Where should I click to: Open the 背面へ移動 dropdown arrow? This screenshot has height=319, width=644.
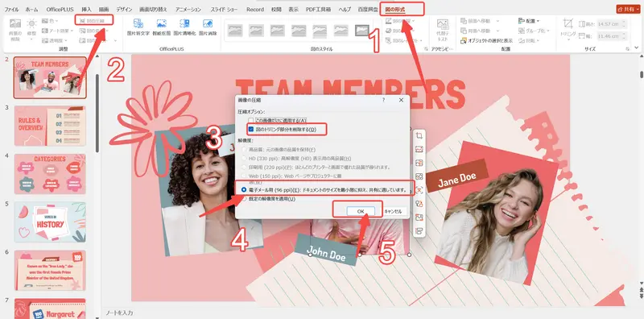497,31
